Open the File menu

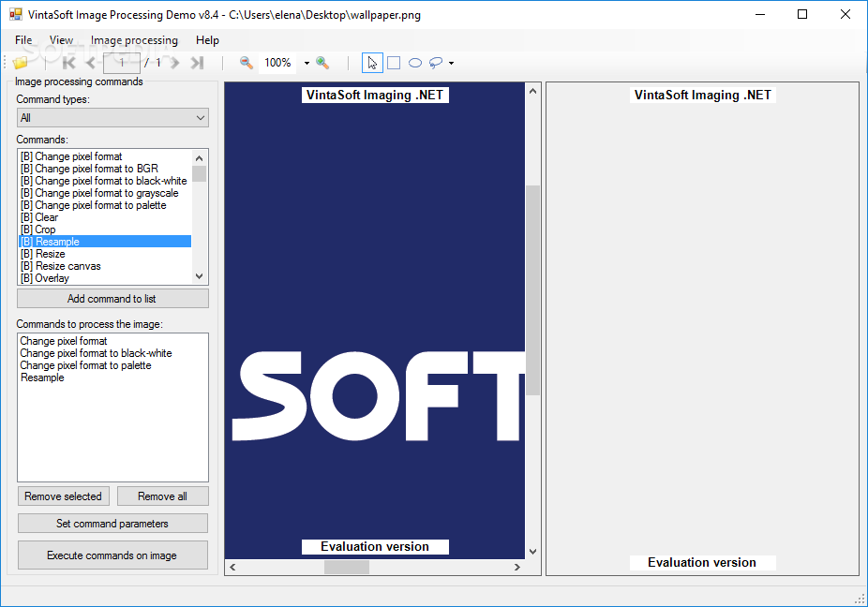[x=23, y=40]
